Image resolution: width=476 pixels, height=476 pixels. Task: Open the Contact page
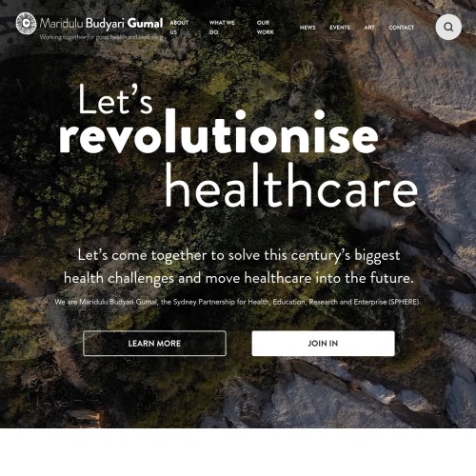(x=401, y=28)
